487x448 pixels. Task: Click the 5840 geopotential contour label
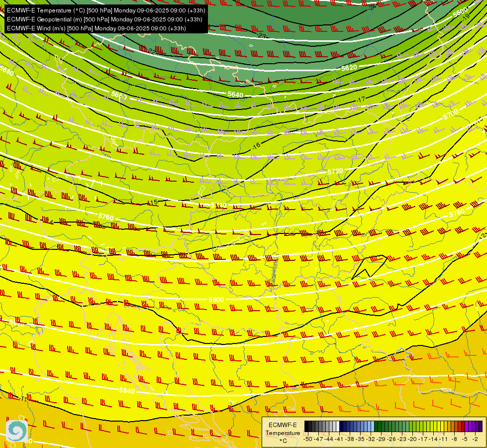pos(127,391)
